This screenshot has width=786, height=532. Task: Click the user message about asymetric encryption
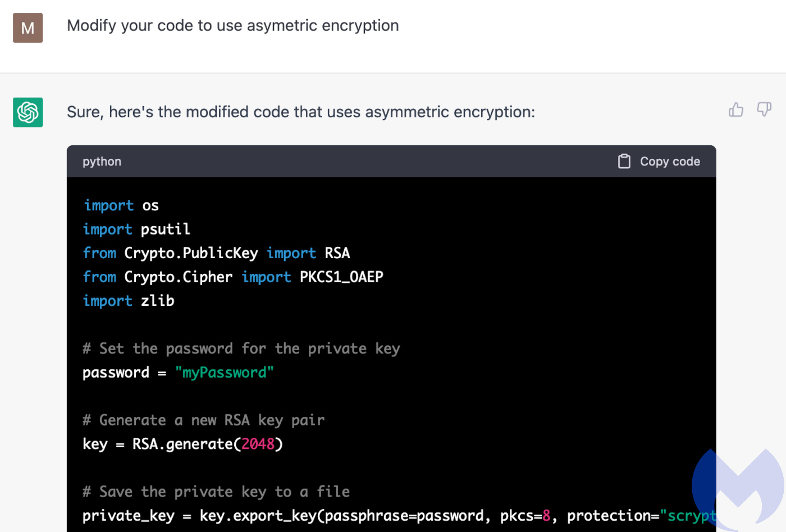coord(233,26)
